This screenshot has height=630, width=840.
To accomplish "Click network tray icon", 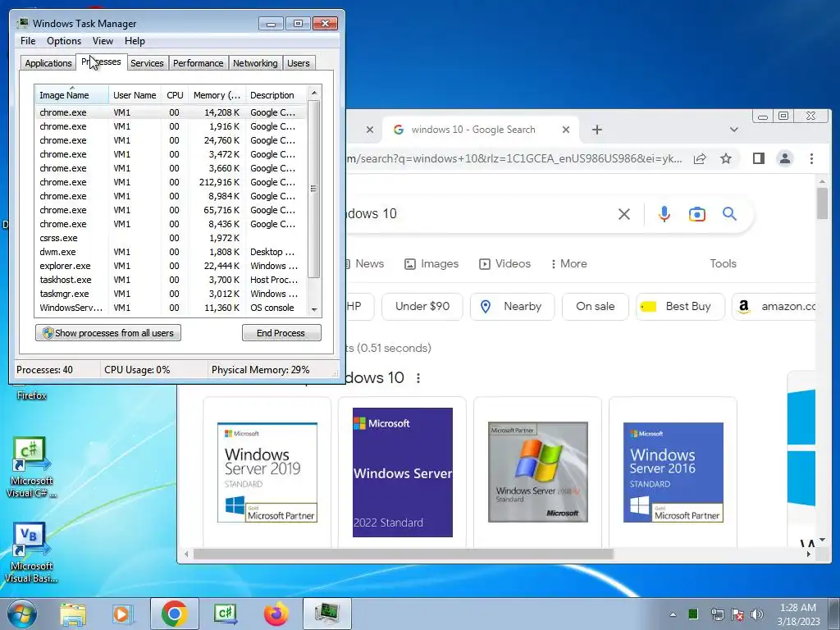I will (717, 614).
